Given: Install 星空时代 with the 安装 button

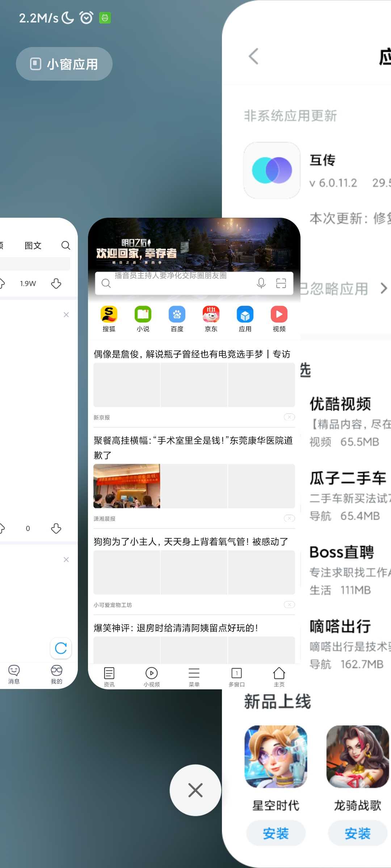Looking at the screenshot, I should (276, 833).
